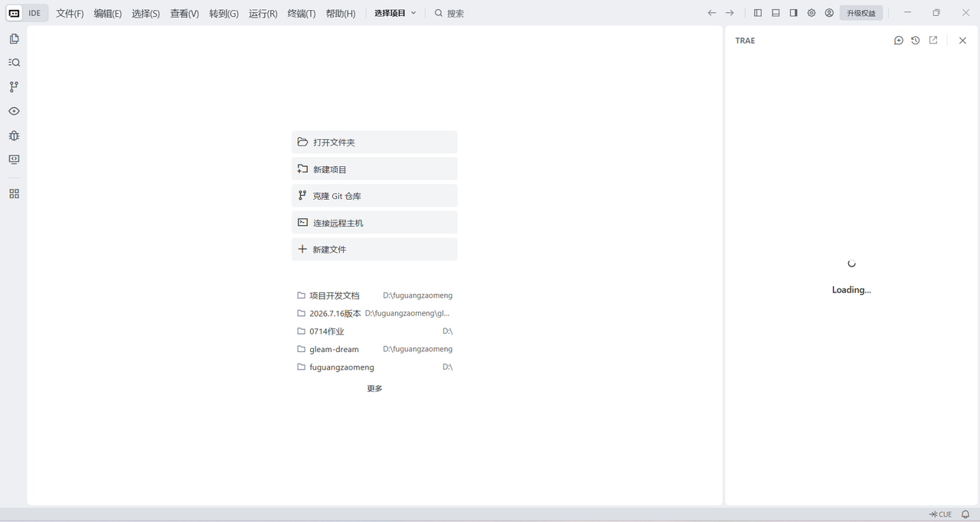Click the Loading... text in TRAE panel
The width and height of the screenshot is (980, 522).
(x=851, y=290)
